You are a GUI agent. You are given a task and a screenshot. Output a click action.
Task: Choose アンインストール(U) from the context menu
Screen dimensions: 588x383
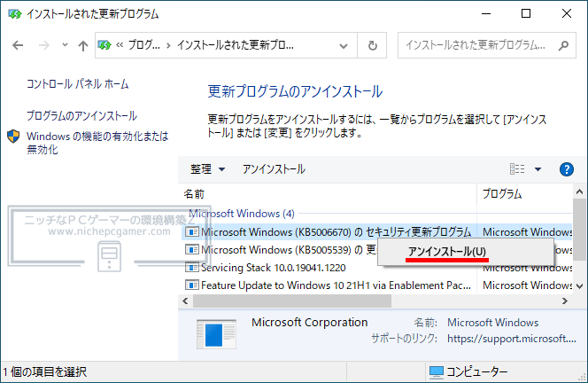point(466,252)
